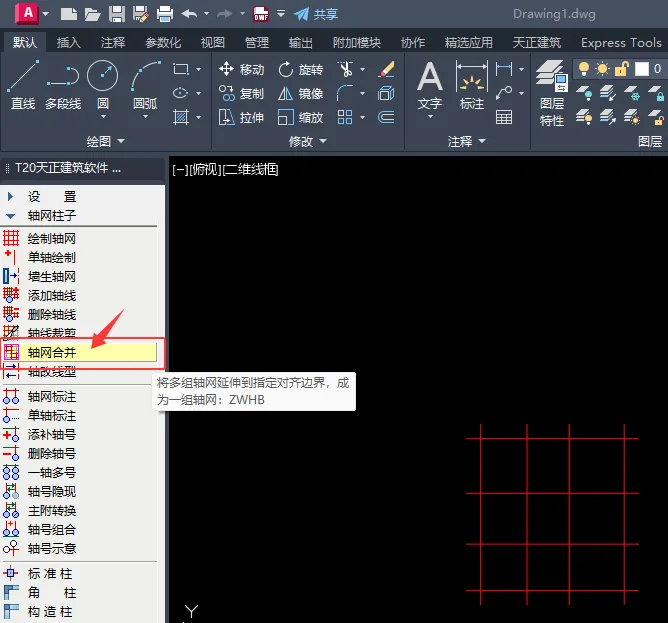Switch to the 视图 ribbon tab

click(213, 43)
